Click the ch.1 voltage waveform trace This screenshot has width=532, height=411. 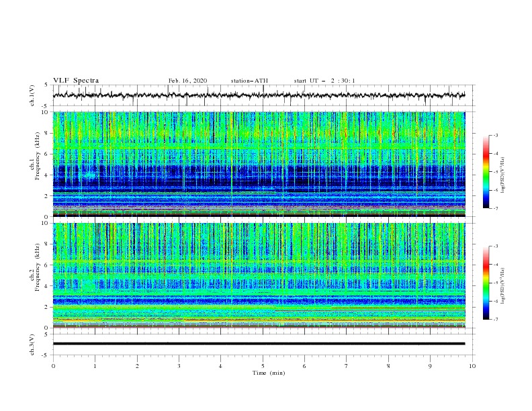259,95
